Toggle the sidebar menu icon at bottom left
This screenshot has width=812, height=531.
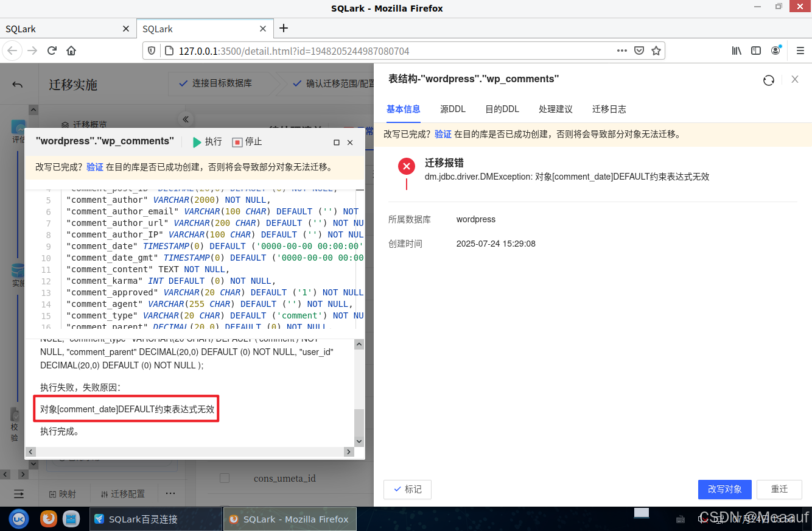[x=19, y=494]
